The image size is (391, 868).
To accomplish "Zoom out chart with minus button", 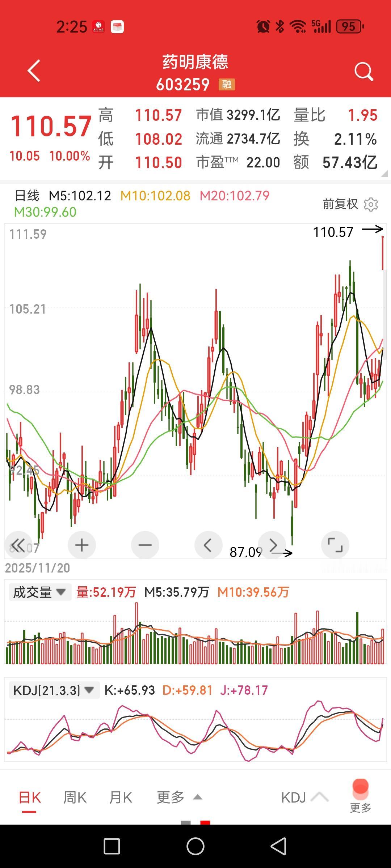I will [145, 545].
